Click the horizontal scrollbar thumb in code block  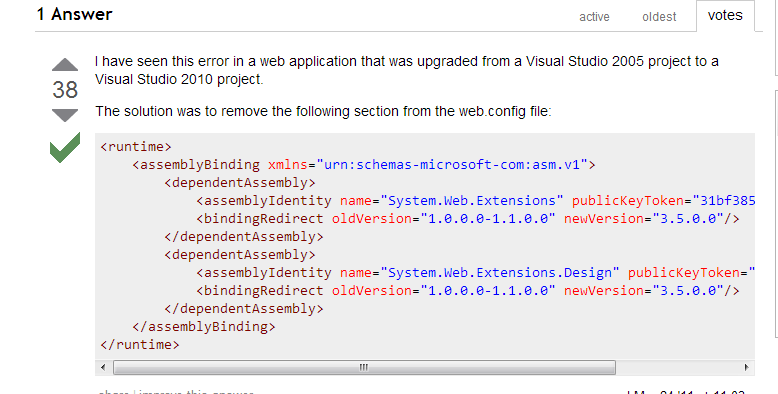(364, 368)
